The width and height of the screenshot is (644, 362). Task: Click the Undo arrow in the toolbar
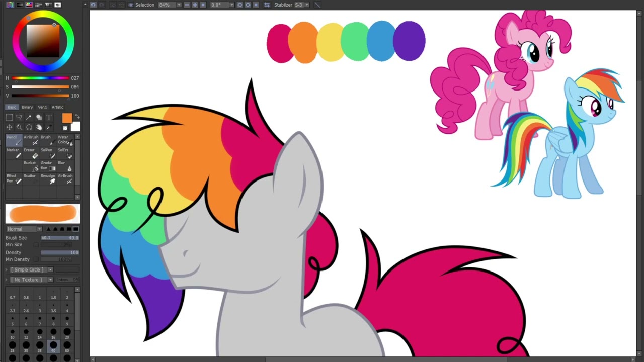tap(93, 5)
